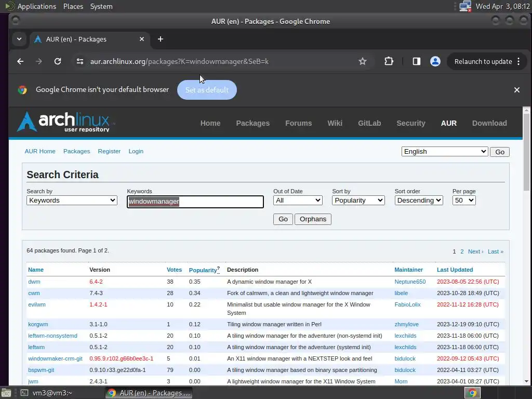
Task: Set Chrome as default browser
Action: pos(207,90)
